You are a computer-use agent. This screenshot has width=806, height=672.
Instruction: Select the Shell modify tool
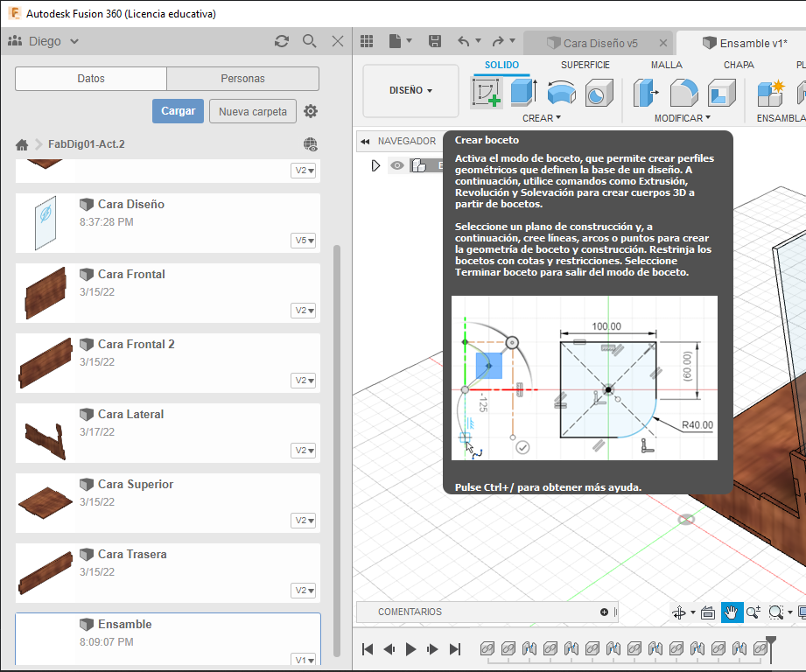[x=722, y=93]
